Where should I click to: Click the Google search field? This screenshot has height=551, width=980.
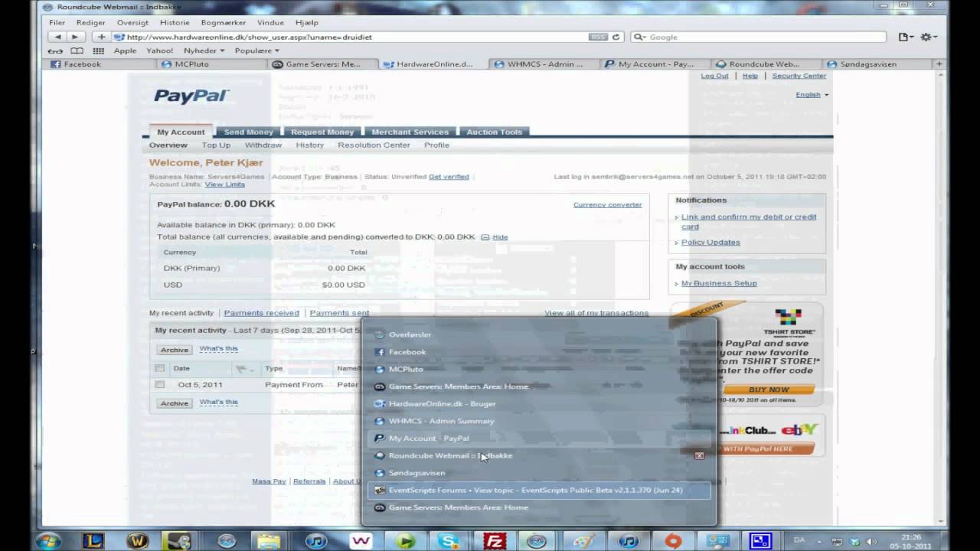(x=758, y=37)
